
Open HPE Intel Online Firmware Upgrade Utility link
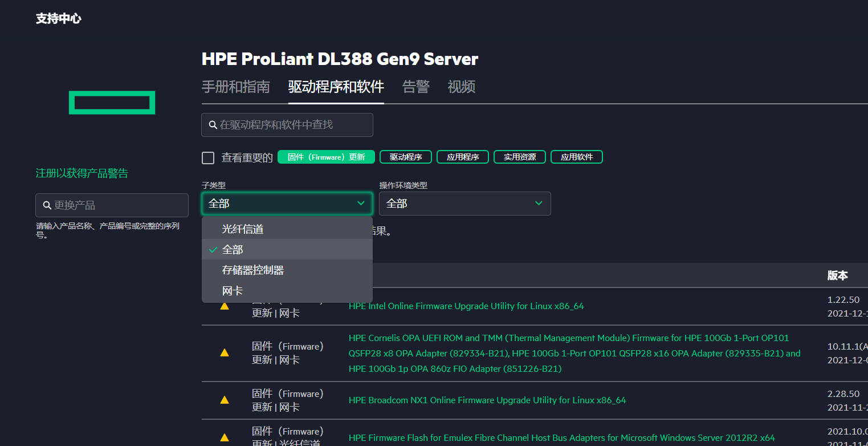pos(466,306)
